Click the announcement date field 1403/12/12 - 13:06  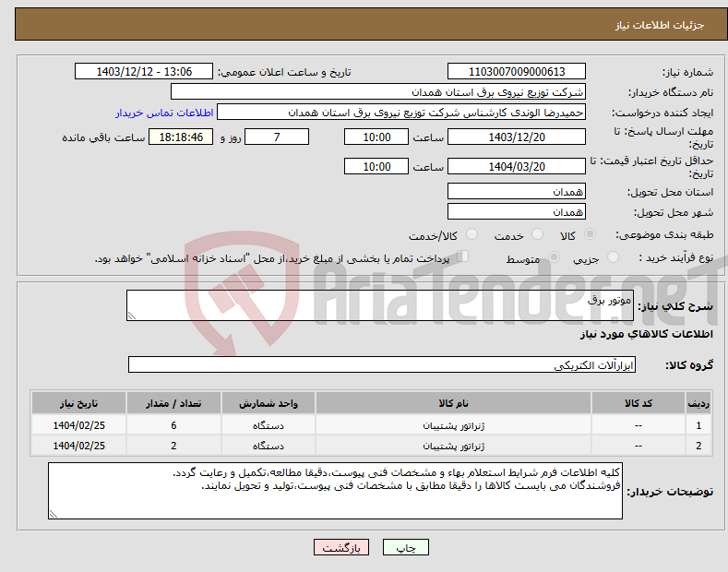(x=144, y=72)
